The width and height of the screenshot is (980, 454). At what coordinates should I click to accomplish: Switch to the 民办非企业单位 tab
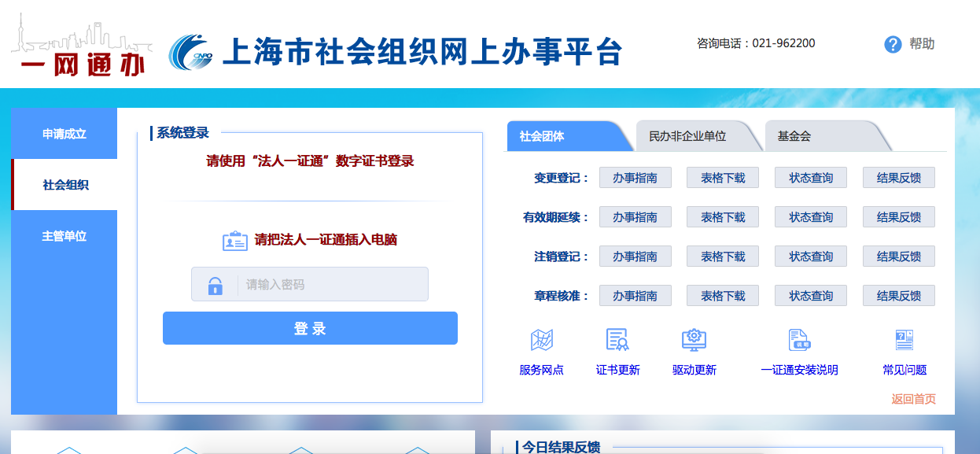pos(698,136)
